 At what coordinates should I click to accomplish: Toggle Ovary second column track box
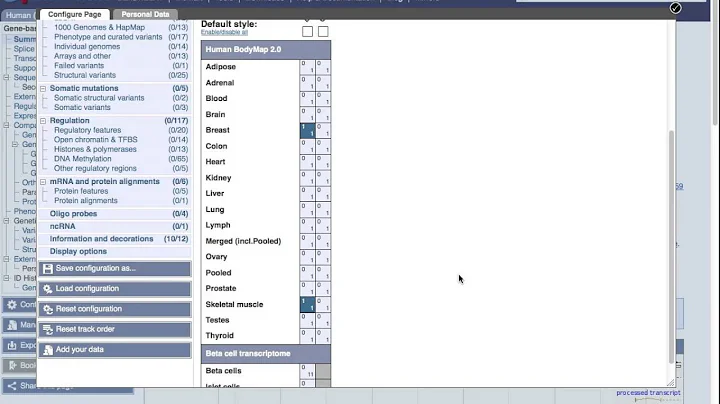tap(323, 257)
